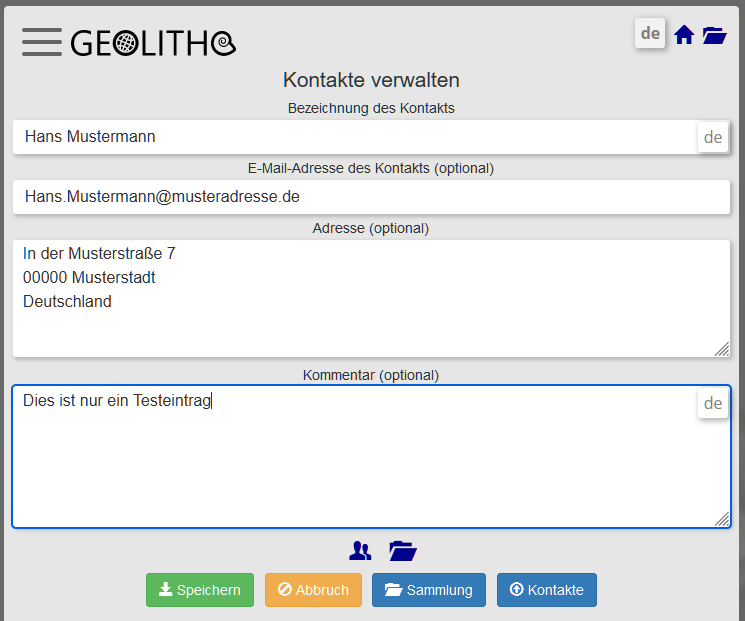Save the contact with Speichern
This screenshot has width=745, height=621.
click(x=200, y=590)
